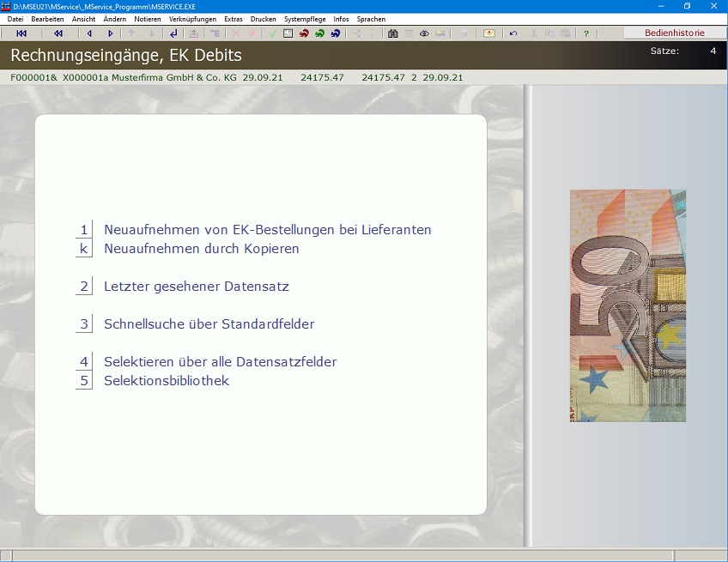Click the blue enter/return arrow icon
The height and width of the screenshot is (562, 728).
coord(174,33)
